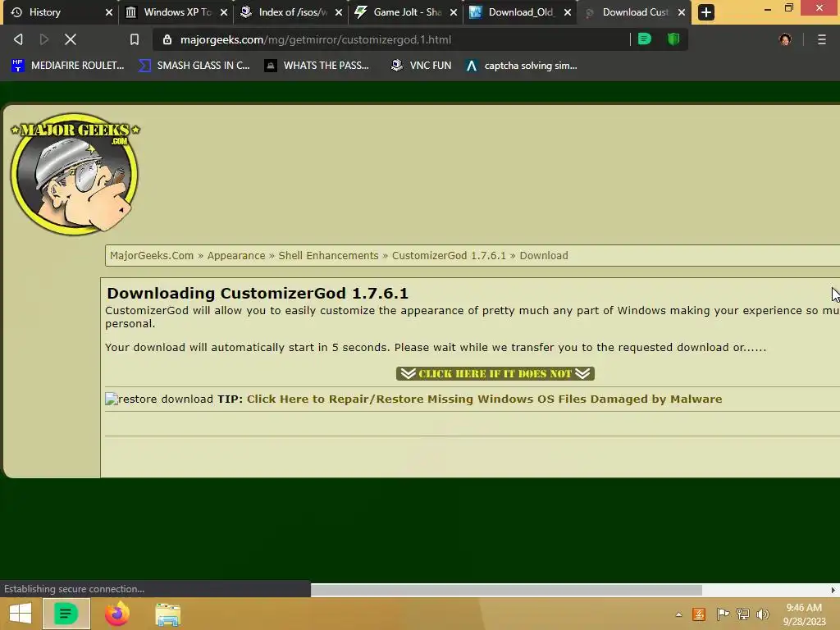
Task: Open captcha solving sim bookmark
Action: point(521,66)
